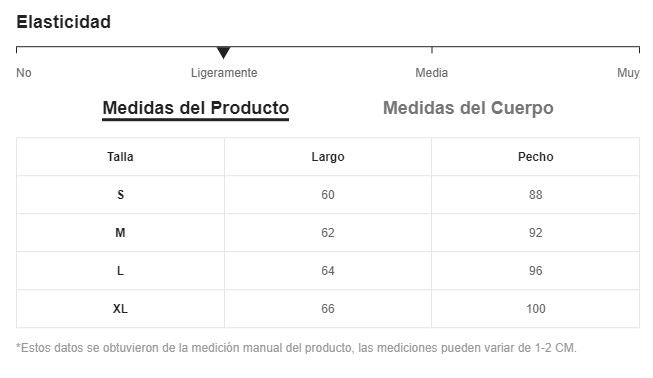Viewport: 653px width, 378px height.
Task: Click the Ligeramente elasticity label
Action: pyautogui.click(x=224, y=73)
